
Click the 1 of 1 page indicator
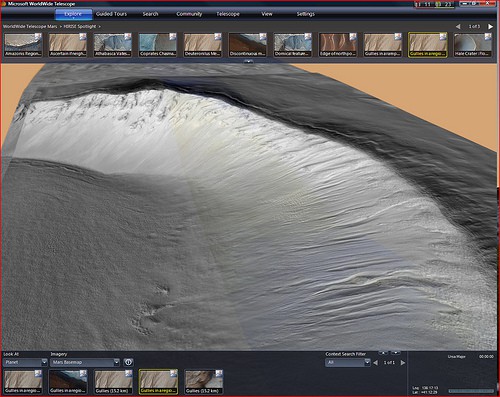click(389, 362)
